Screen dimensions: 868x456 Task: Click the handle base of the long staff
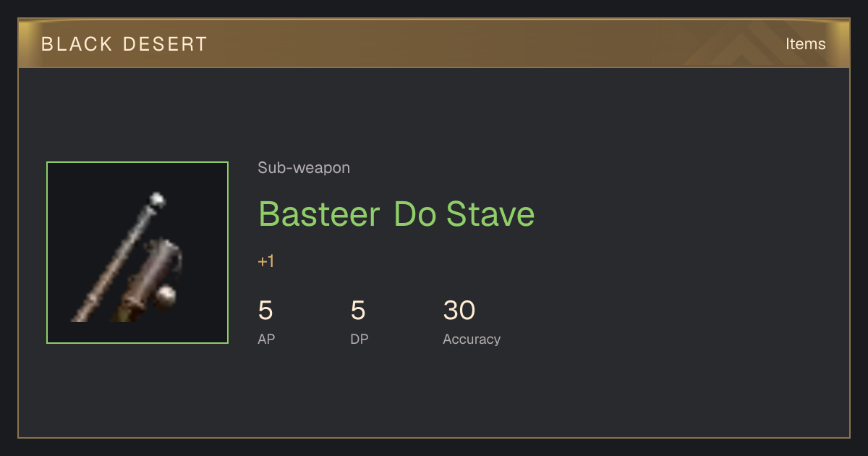pyautogui.click(x=82, y=311)
